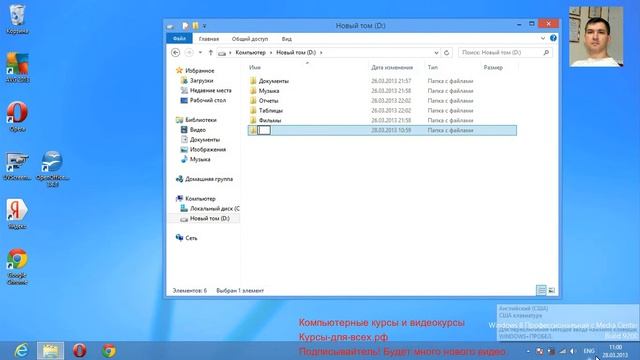Click the Back navigation arrow in Explorer
The image size is (640, 360).
click(x=176, y=52)
